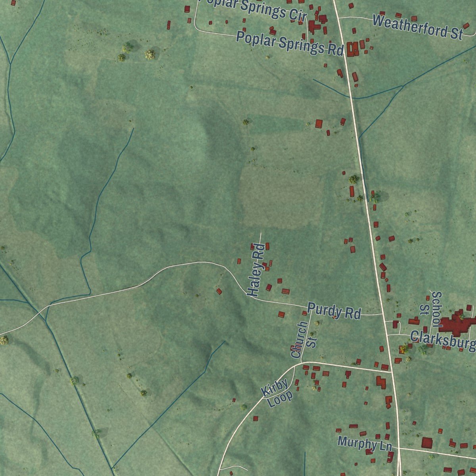Select the School St label
Viewport: 476px width, 476px height.
431,309
